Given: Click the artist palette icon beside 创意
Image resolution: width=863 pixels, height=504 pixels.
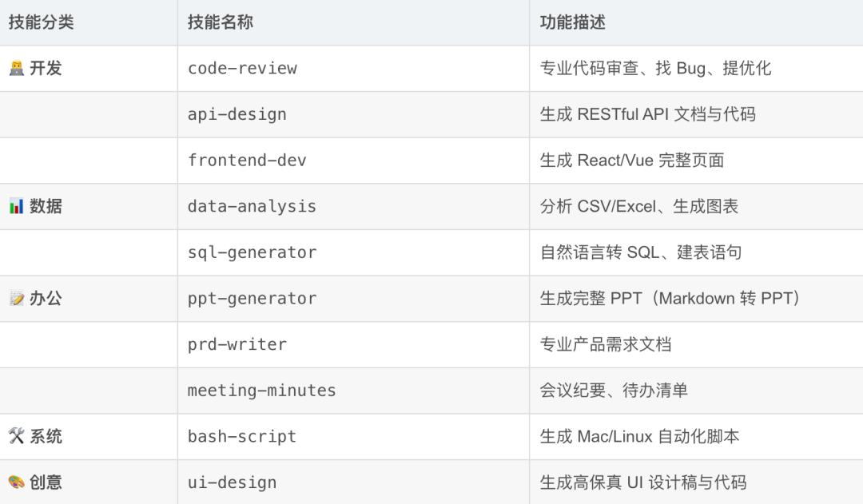Looking at the screenshot, I should click(x=17, y=482).
